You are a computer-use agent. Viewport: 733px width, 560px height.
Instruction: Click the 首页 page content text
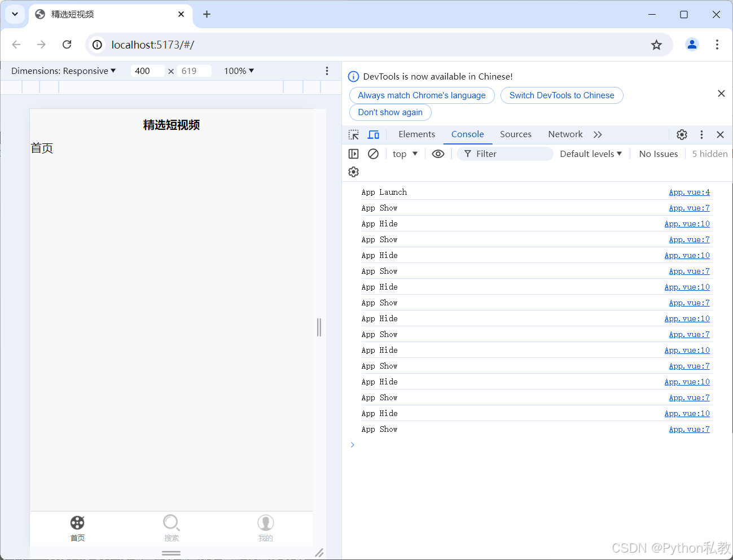[x=42, y=148]
